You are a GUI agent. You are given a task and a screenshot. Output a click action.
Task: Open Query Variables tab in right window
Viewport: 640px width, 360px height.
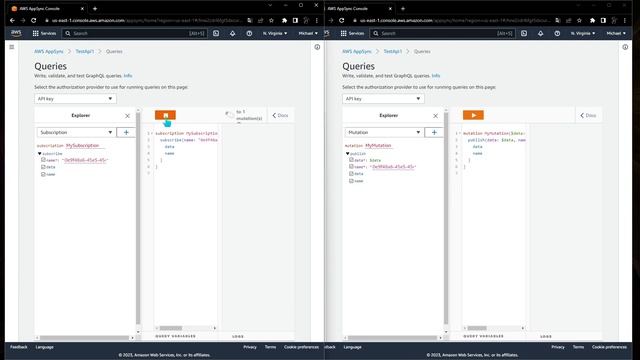484,336
